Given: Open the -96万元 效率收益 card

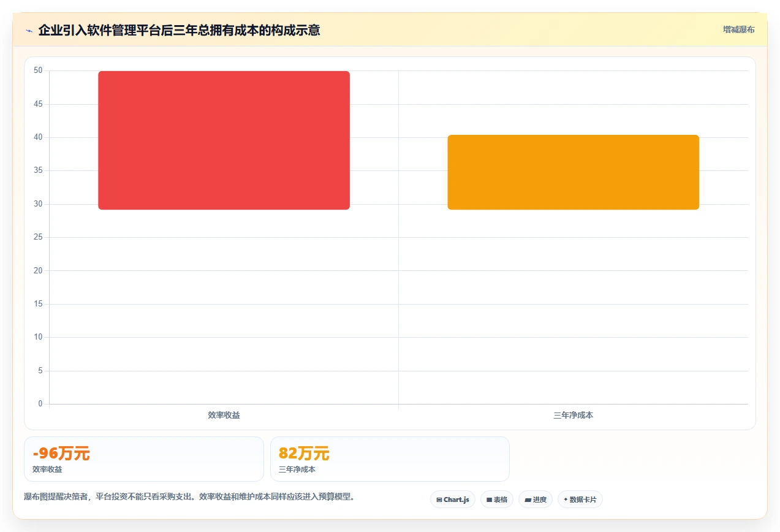Looking at the screenshot, I should tap(144, 459).
